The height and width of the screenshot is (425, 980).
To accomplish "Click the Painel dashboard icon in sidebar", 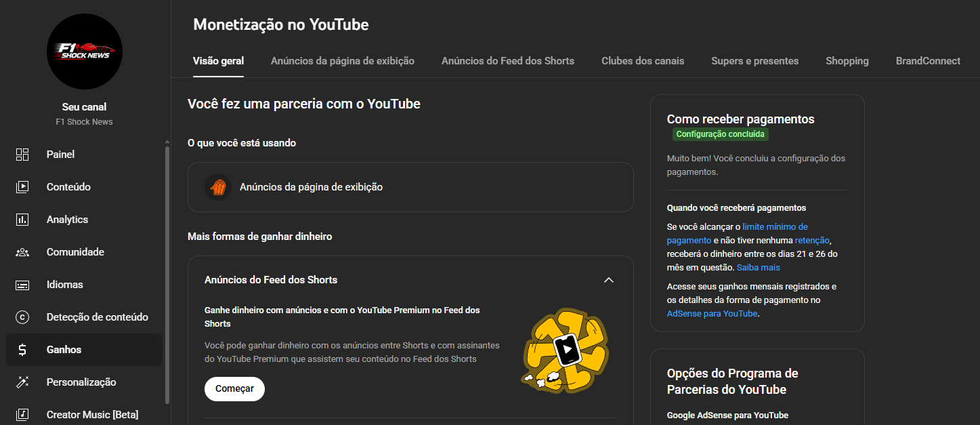I will pos(22,155).
